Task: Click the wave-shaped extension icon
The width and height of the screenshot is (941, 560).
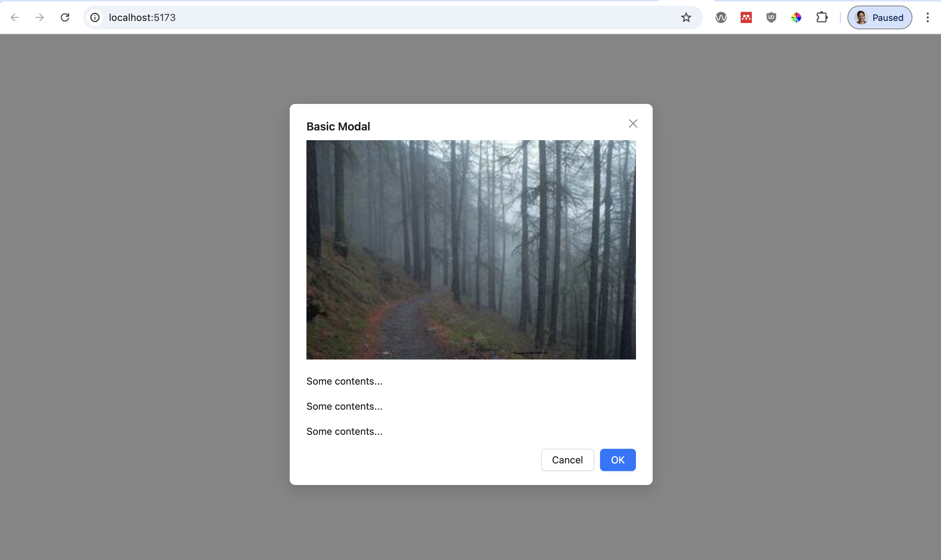Action: [x=721, y=17]
